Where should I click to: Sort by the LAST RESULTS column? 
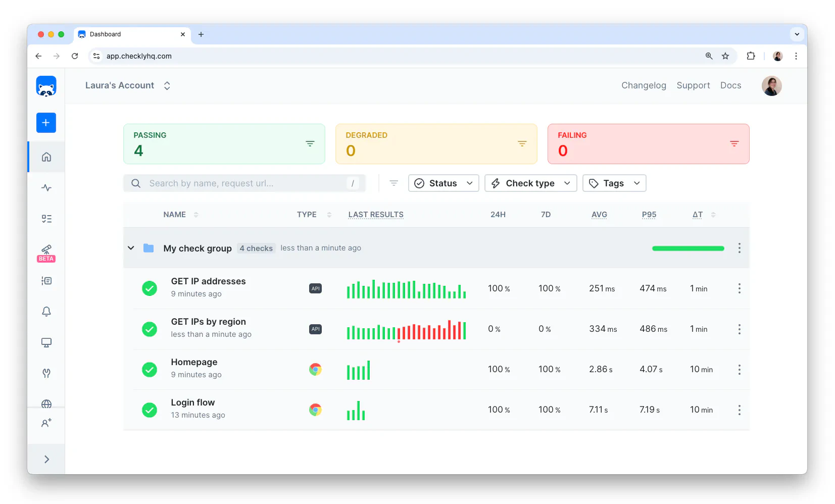[x=375, y=214]
